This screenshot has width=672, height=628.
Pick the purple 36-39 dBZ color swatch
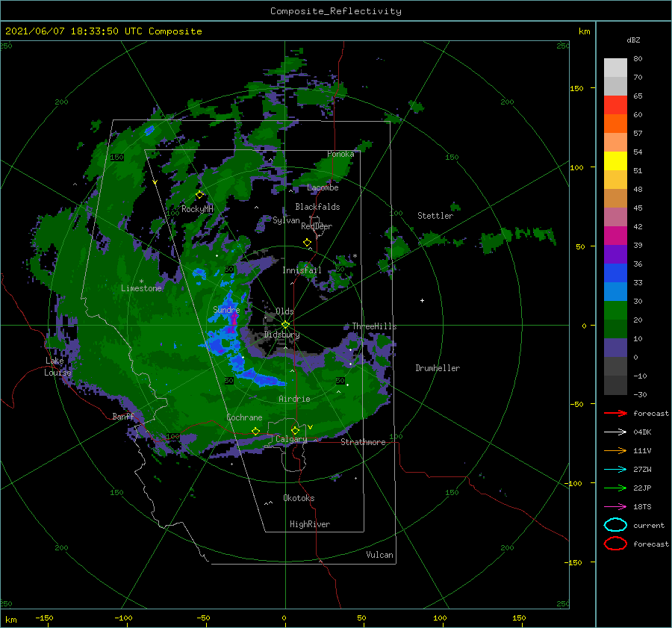[615, 255]
